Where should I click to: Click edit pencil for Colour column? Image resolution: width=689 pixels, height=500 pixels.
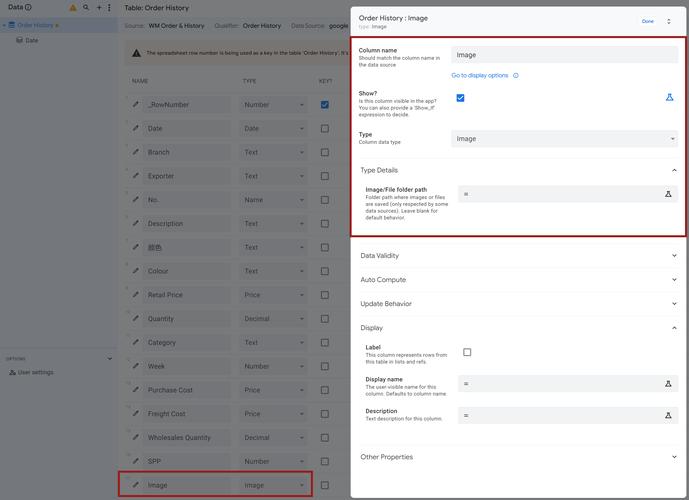click(x=136, y=271)
